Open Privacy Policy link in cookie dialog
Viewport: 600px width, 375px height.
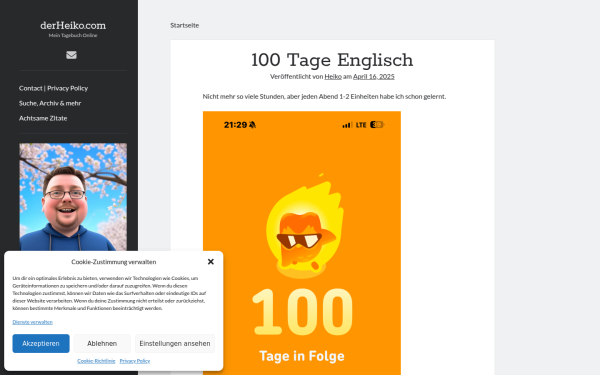pos(135,361)
